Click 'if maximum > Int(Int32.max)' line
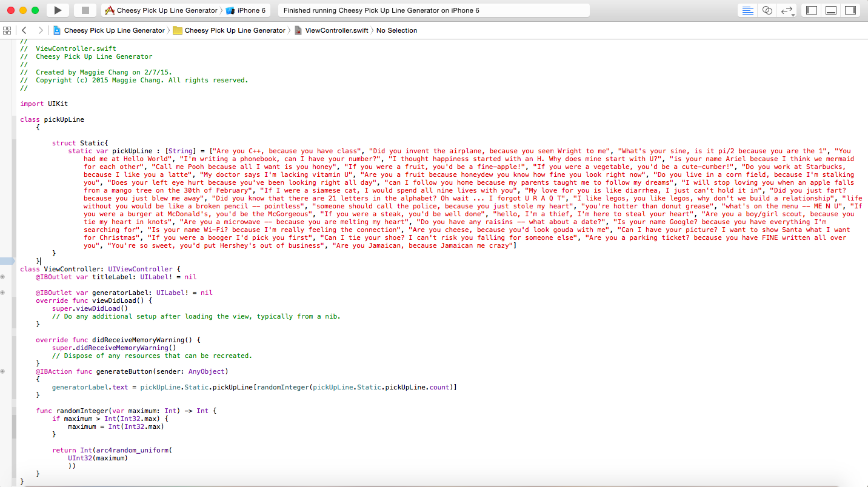The image size is (868, 487). [110, 419]
